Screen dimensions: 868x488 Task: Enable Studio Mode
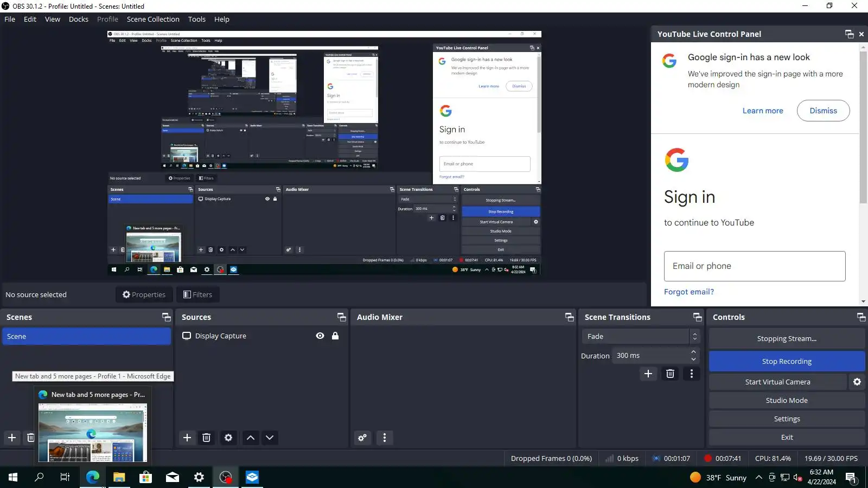(x=787, y=401)
